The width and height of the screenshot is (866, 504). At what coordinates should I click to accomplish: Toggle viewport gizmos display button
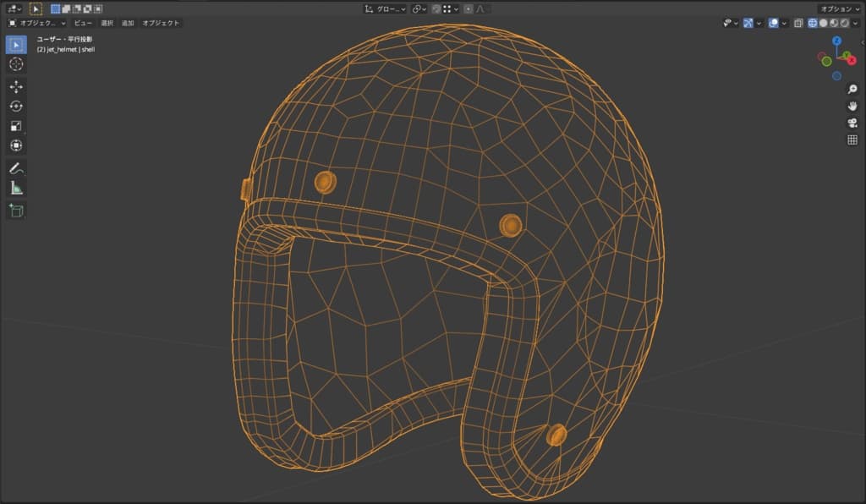pyautogui.click(x=748, y=23)
